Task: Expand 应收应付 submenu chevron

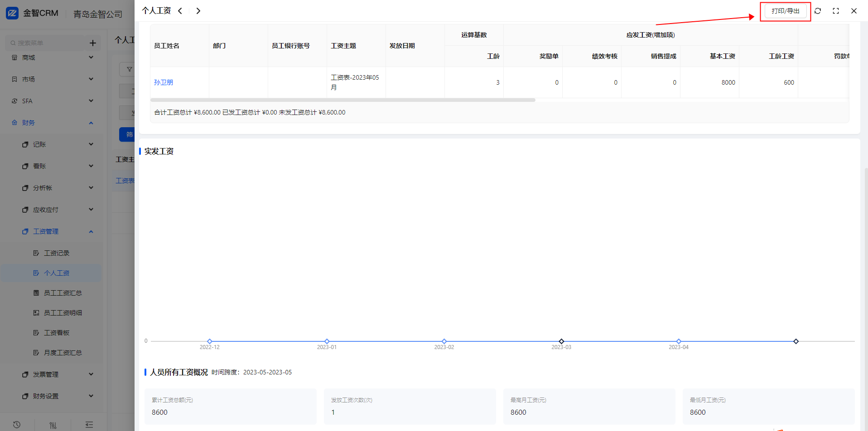Action: pos(91,210)
